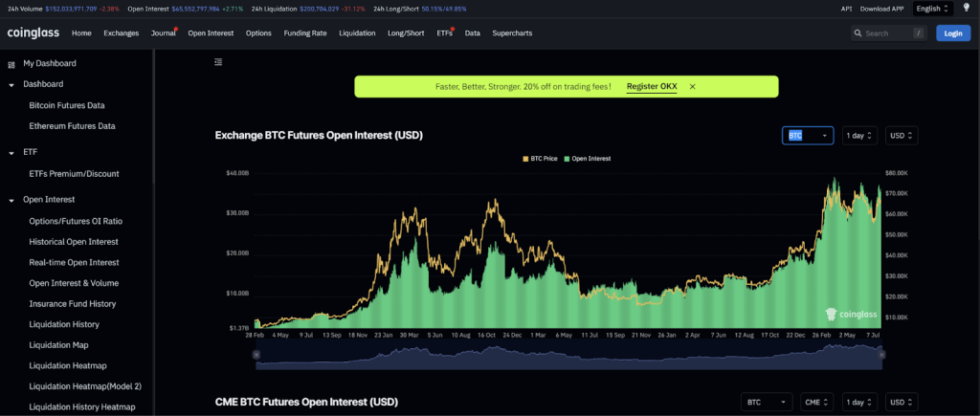Open the Exchanges menu
Image resolution: width=980 pixels, height=416 pixels.
pyautogui.click(x=122, y=33)
